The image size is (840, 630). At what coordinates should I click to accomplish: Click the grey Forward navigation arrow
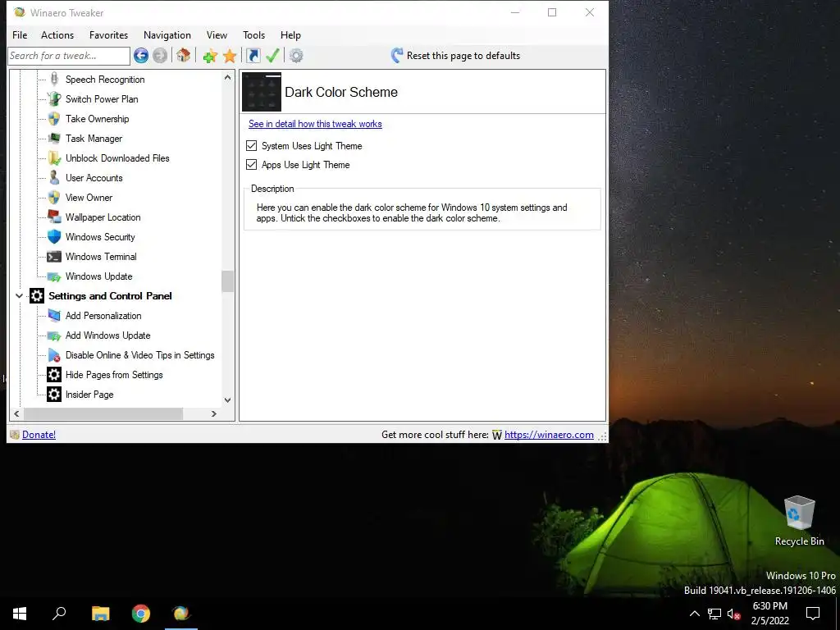tap(160, 55)
